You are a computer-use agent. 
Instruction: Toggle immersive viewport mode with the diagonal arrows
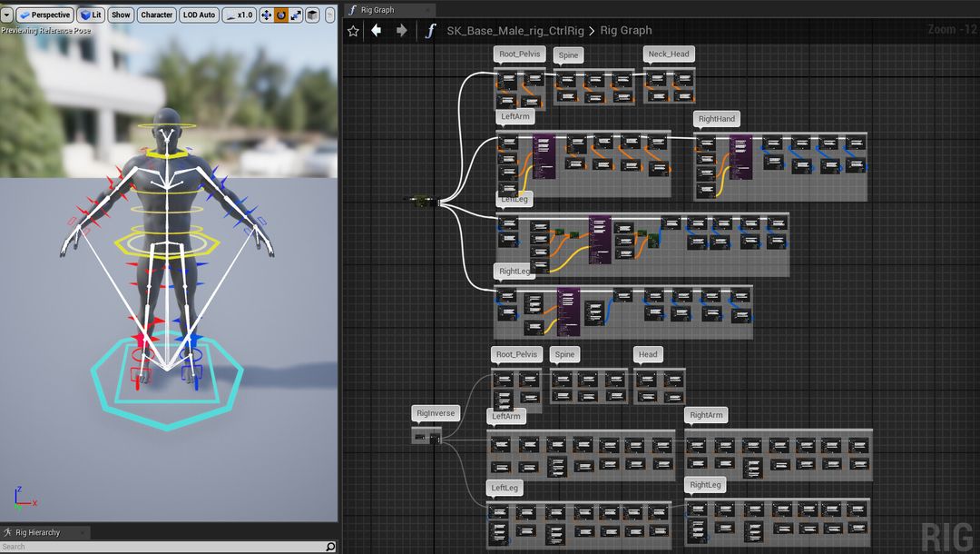(x=328, y=14)
